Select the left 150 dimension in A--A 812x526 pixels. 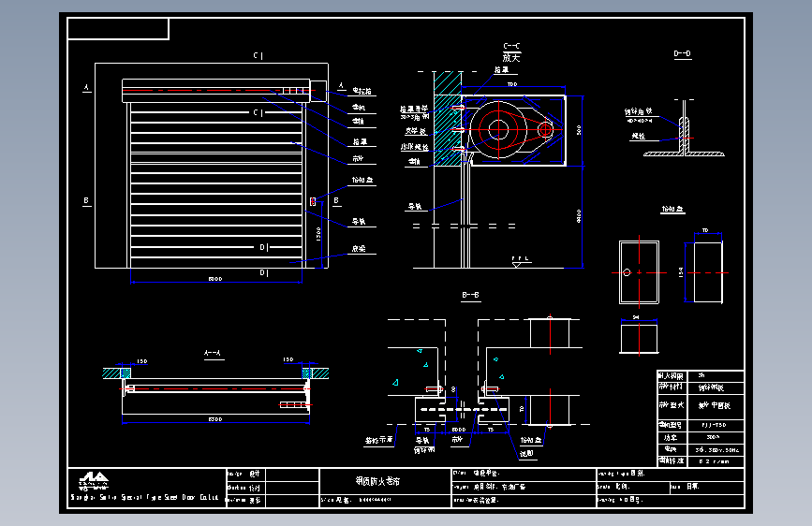pos(142,361)
